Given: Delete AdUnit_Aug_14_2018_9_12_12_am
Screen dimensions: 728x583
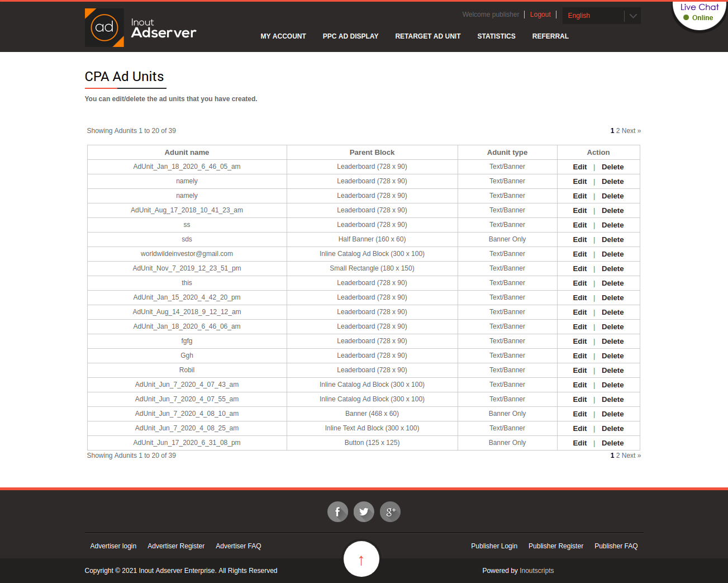Looking at the screenshot, I should [x=612, y=312].
